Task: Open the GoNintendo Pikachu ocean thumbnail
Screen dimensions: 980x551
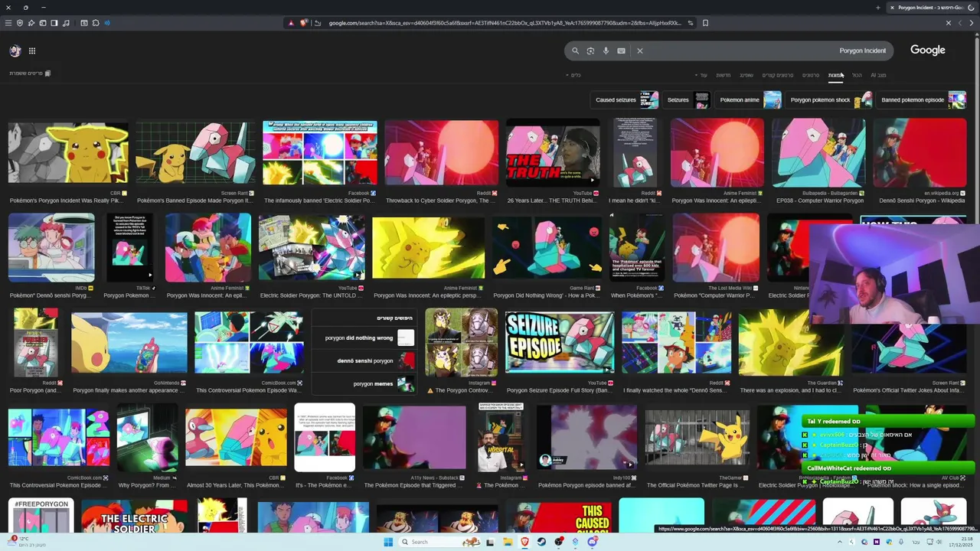Action: 129,342
